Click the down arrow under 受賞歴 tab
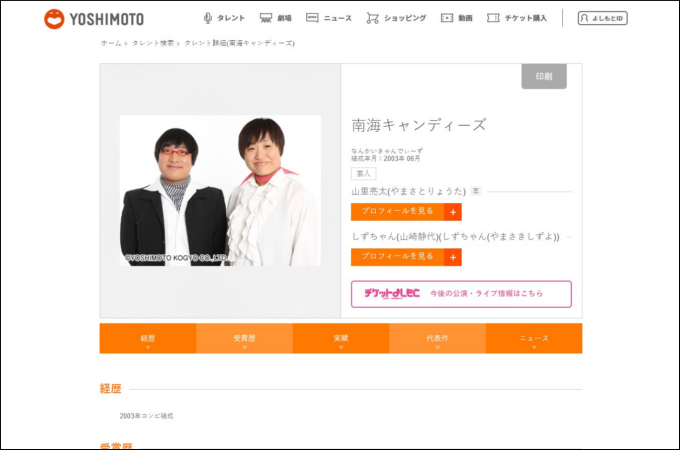Viewport: 680px width, 450px height. coord(244,347)
